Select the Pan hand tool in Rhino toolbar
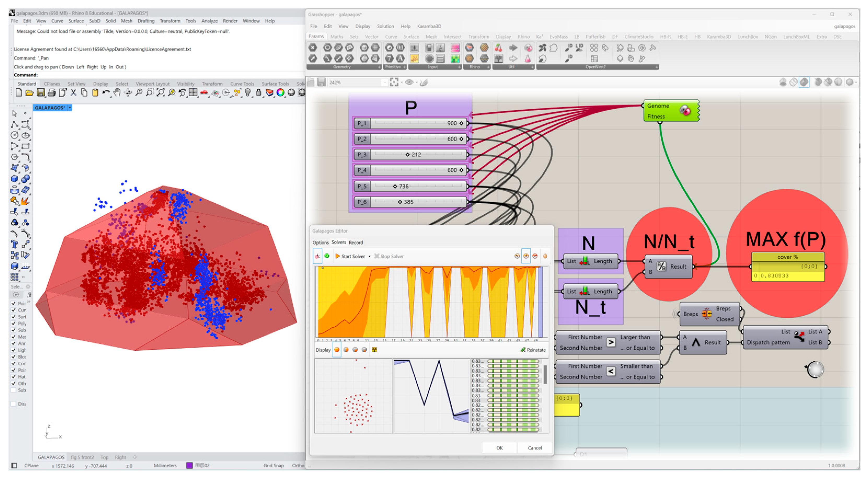This screenshot has height=479, width=868. tap(117, 92)
